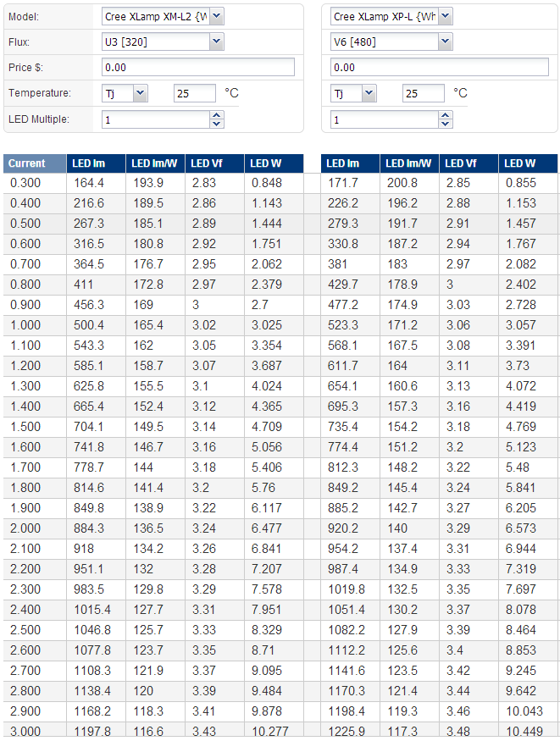Increase the right LED Multiple with up arrow
This screenshot has height=741, width=560.
[446, 115]
